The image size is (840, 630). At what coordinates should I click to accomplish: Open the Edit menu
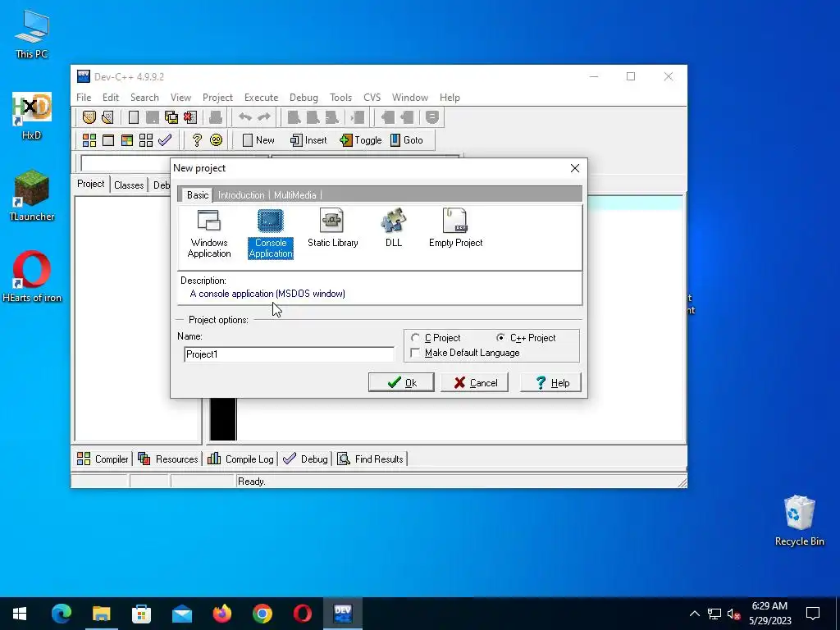111,98
